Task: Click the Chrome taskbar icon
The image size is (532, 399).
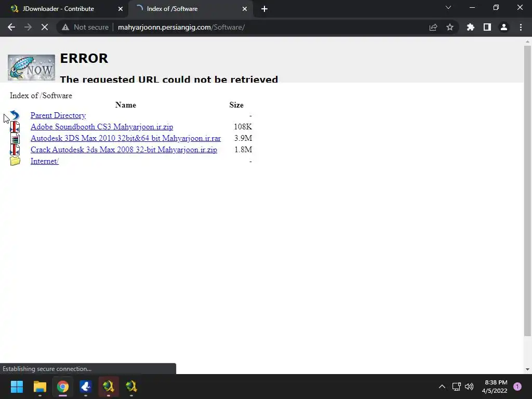Action: [63, 387]
